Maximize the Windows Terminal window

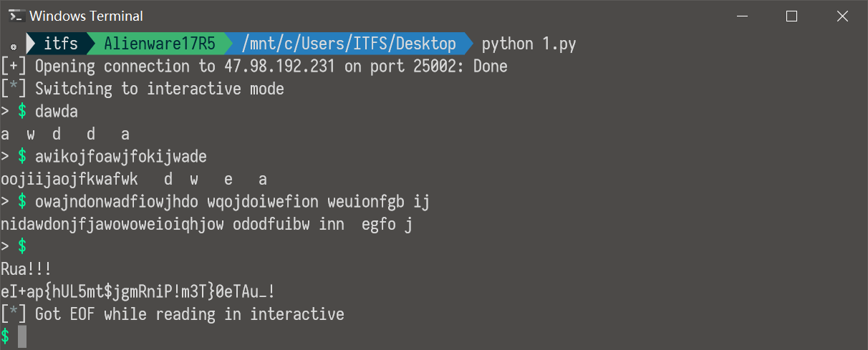(791, 16)
